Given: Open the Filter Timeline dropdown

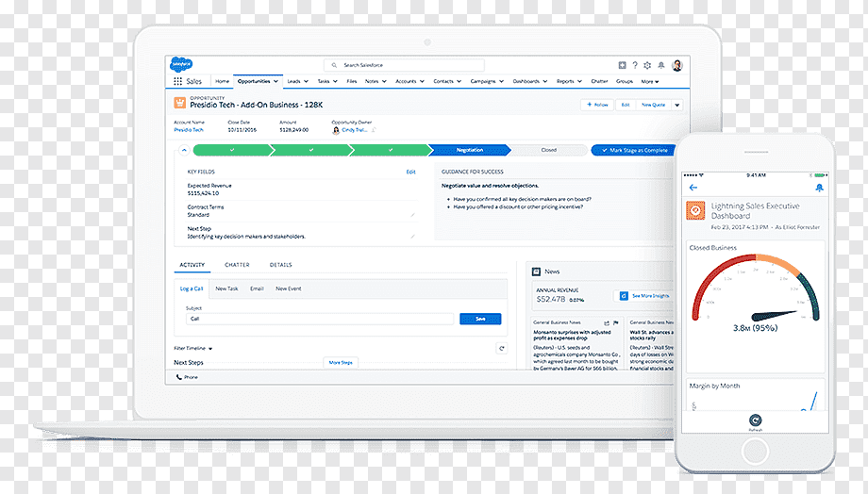Looking at the screenshot, I should pyautogui.click(x=193, y=349).
